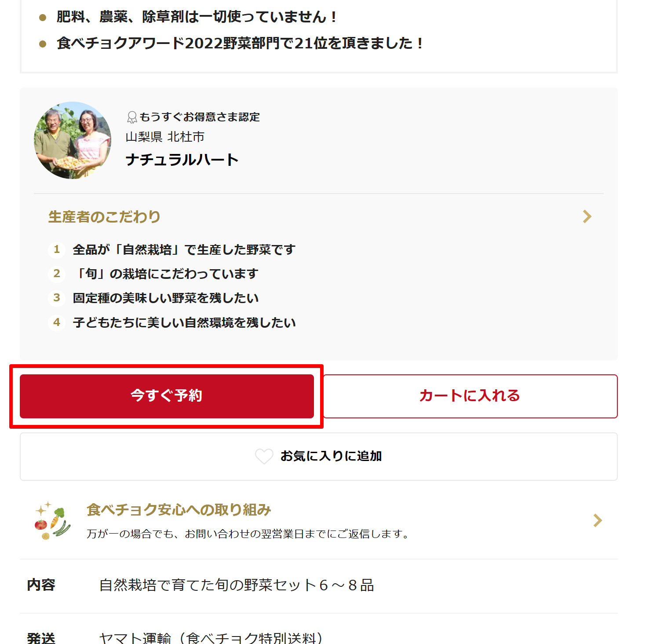The height and width of the screenshot is (644, 660).
Task: Click number 1 badge icon
Action: tap(57, 249)
